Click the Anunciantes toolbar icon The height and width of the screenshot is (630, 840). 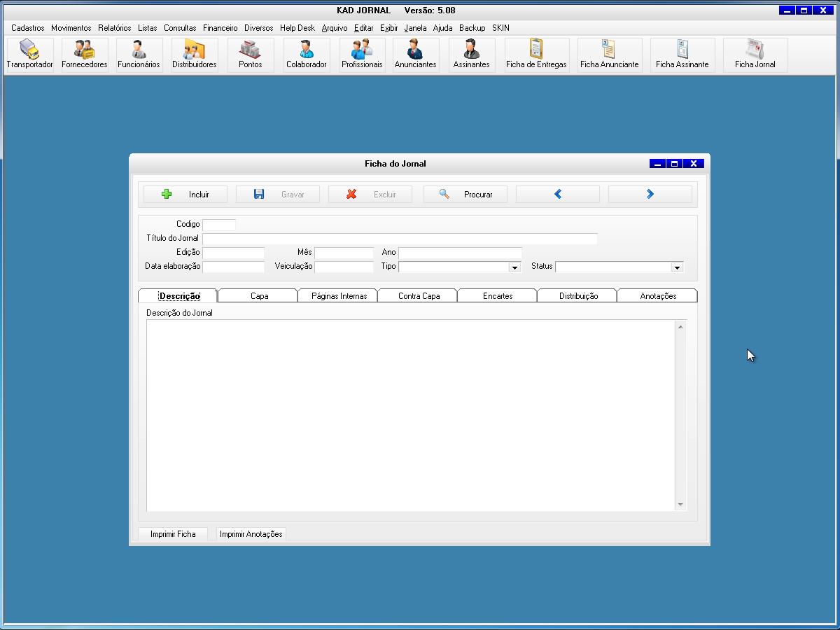[x=415, y=55]
